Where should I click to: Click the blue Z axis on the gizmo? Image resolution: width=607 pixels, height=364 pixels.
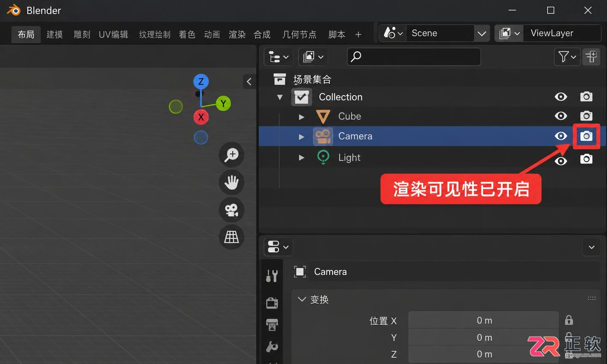coord(201,81)
